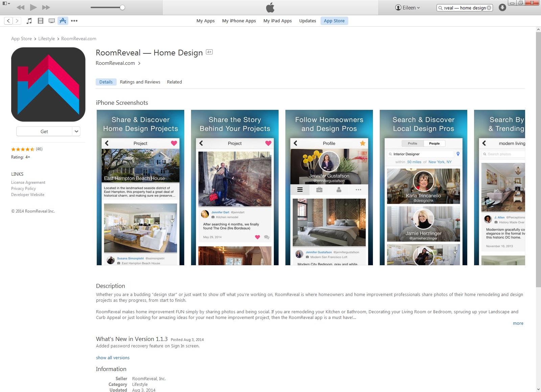The width and height of the screenshot is (541, 392).
Task: Open the downloads arrow icon
Action: 502,7
